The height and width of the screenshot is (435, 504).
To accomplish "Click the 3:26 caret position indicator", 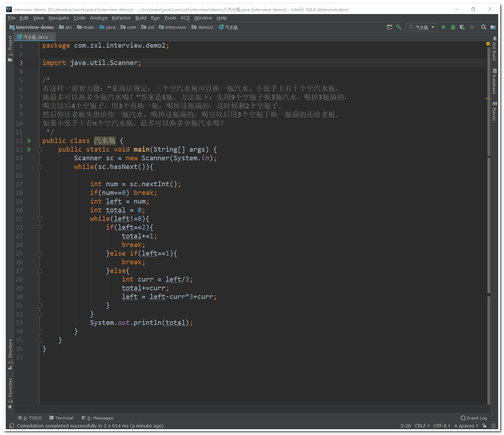I will pos(405,426).
